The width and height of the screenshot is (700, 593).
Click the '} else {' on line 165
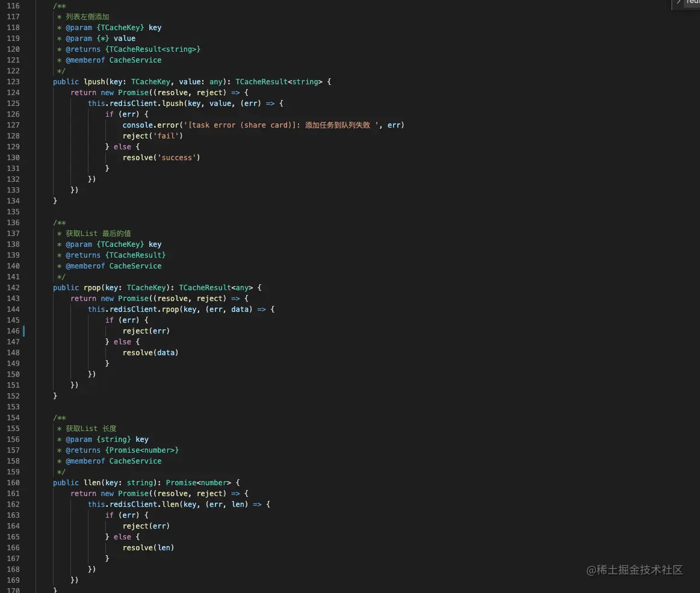click(122, 537)
